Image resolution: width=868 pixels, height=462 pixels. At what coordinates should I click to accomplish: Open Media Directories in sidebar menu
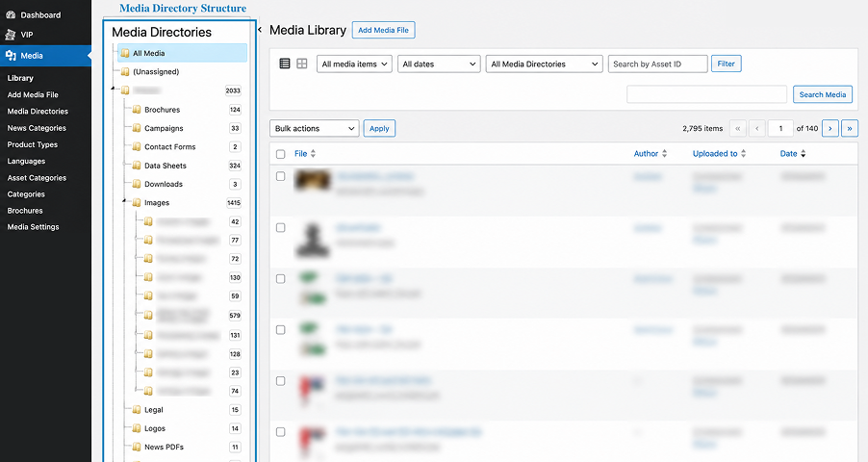tap(38, 112)
